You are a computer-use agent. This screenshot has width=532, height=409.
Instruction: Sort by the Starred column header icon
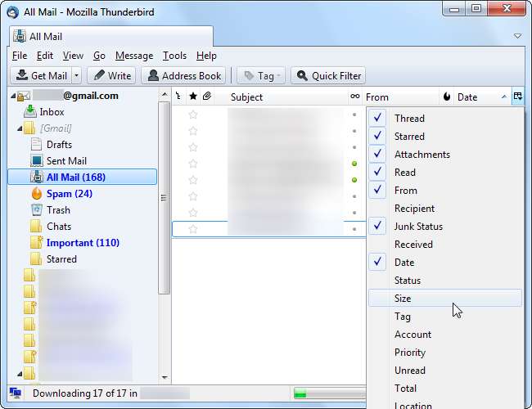pyautogui.click(x=193, y=97)
